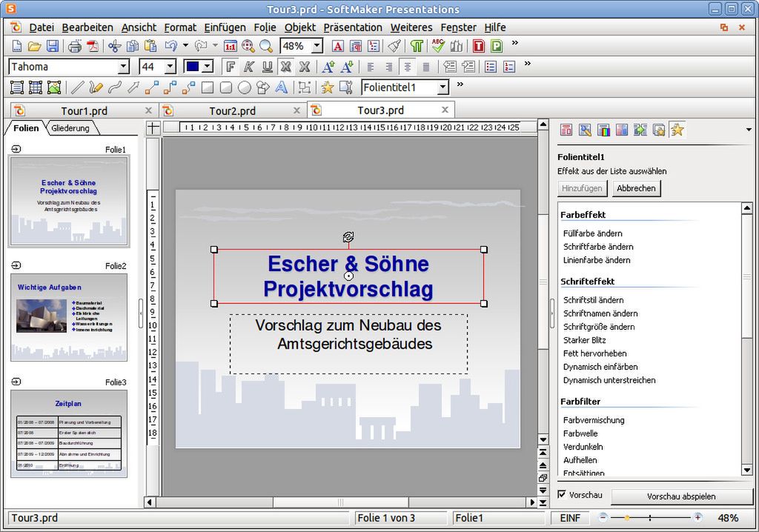Image resolution: width=759 pixels, height=532 pixels.
Task: Select the line drawing tool
Action: [77, 87]
